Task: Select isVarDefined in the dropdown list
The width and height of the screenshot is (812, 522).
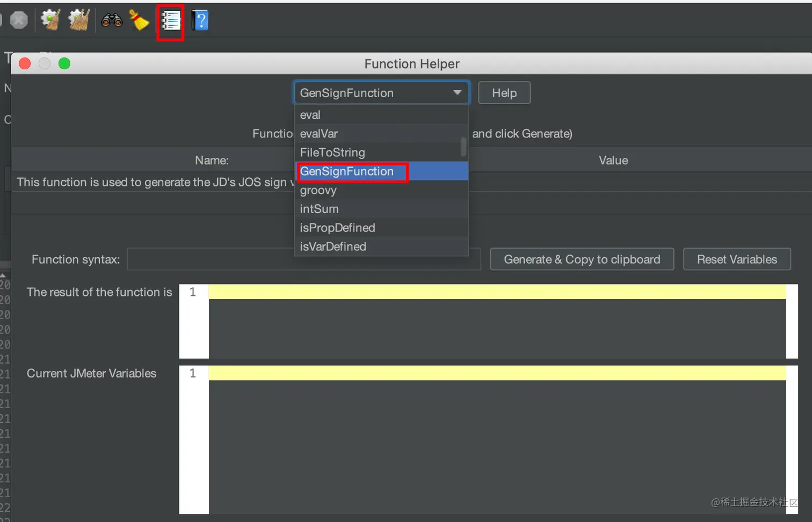Action: 382,247
